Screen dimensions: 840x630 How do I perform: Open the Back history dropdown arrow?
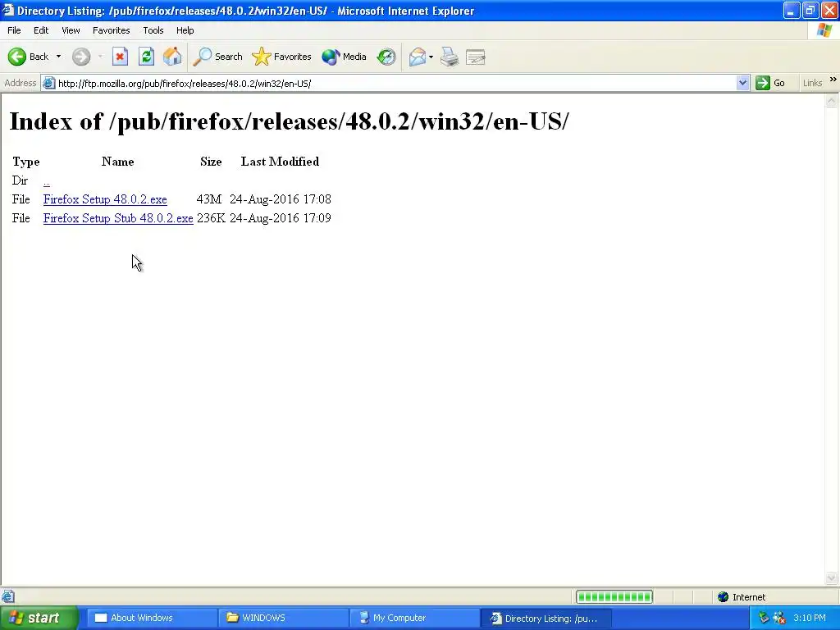[x=58, y=57]
